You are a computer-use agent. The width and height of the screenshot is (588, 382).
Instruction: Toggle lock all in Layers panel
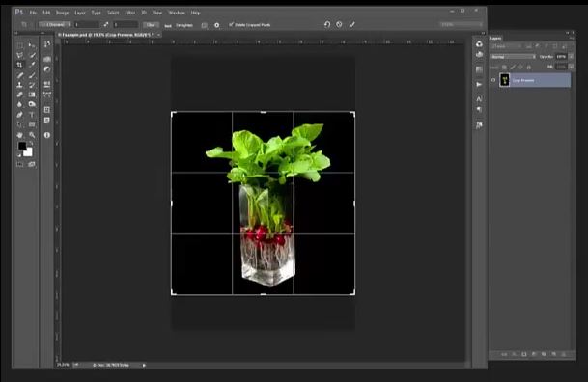click(x=529, y=67)
